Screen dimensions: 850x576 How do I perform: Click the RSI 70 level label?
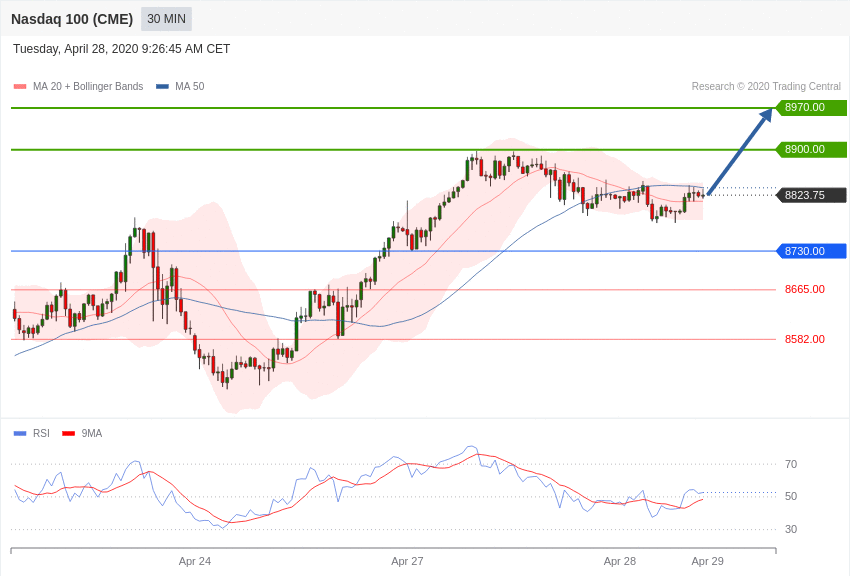click(791, 464)
